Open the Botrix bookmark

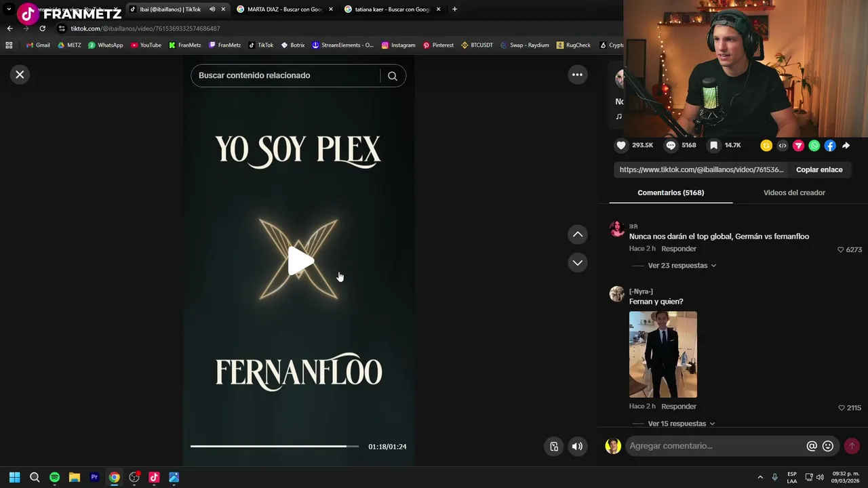293,45
